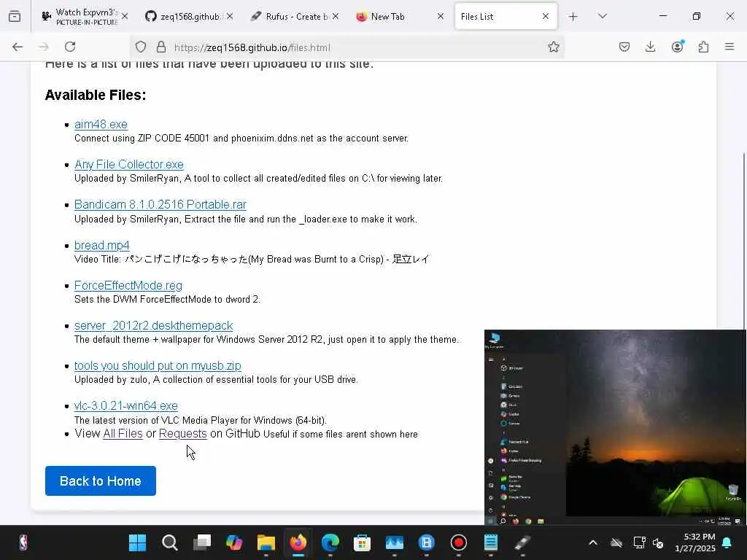
Task: Open the Rufus USB icon on taskbar
Action: [522, 542]
